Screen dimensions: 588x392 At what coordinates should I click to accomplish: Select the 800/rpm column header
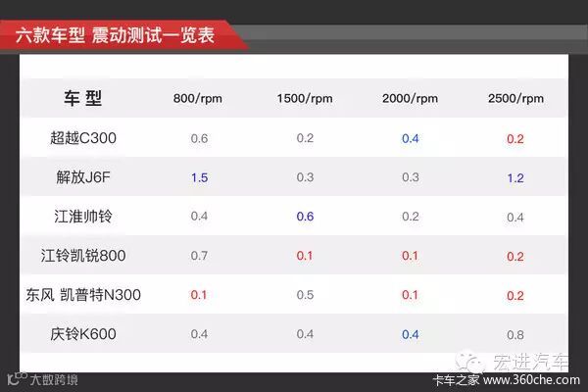point(198,99)
